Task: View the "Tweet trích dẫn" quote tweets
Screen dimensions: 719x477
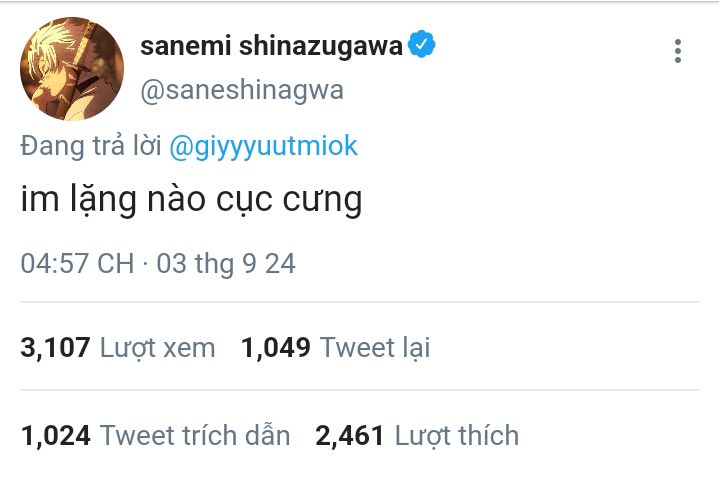Action: [195, 435]
